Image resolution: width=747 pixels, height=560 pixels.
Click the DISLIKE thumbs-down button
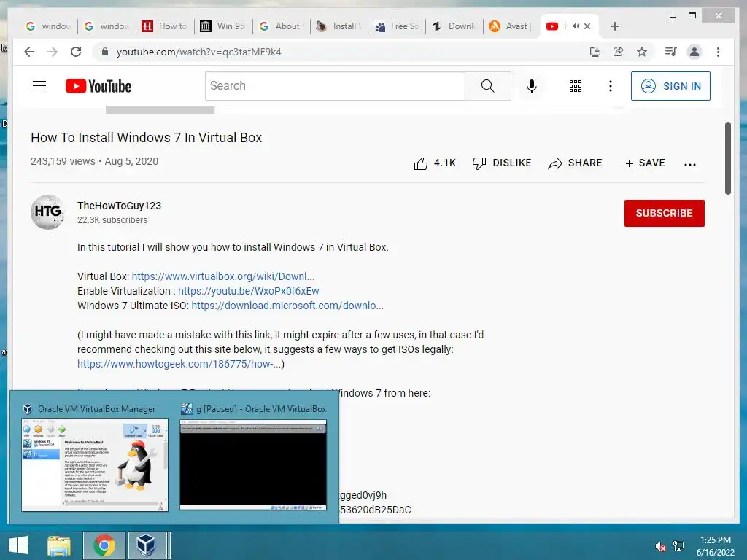coord(502,163)
